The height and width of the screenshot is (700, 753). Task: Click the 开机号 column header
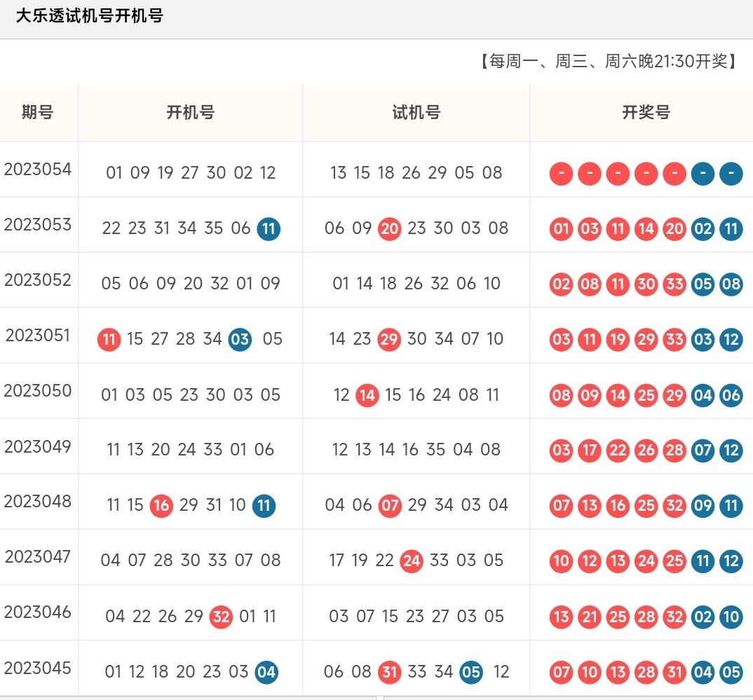tap(190, 112)
